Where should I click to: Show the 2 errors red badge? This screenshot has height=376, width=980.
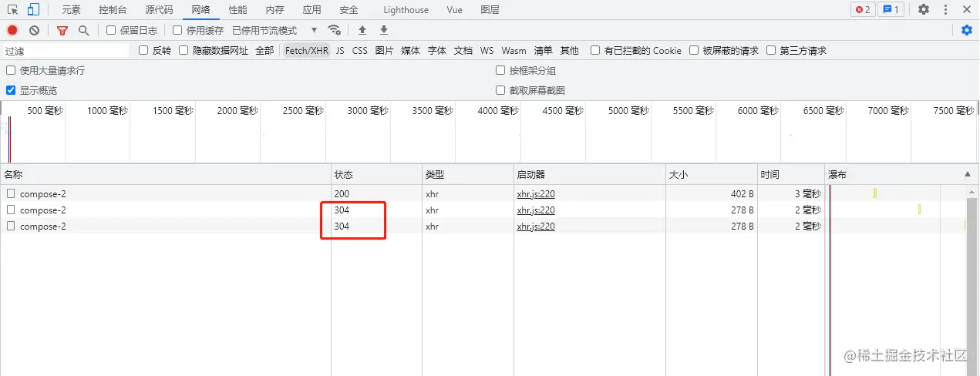pos(863,10)
